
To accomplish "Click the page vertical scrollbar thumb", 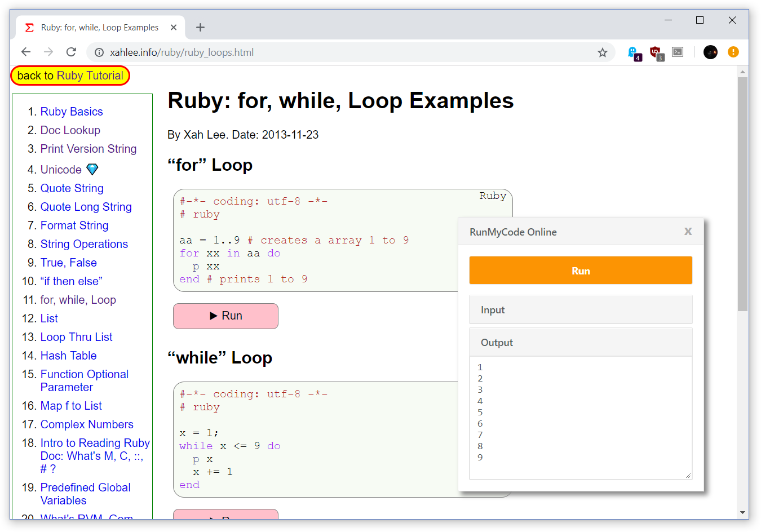I will coord(743,194).
